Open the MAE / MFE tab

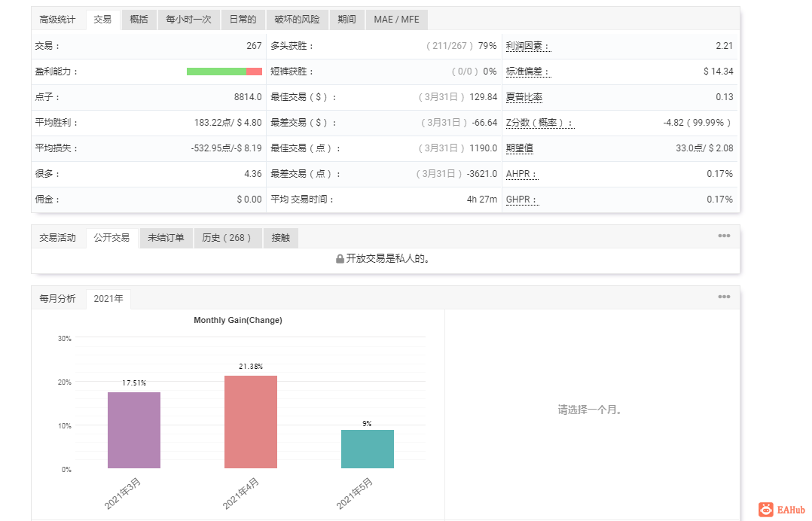click(397, 20)
